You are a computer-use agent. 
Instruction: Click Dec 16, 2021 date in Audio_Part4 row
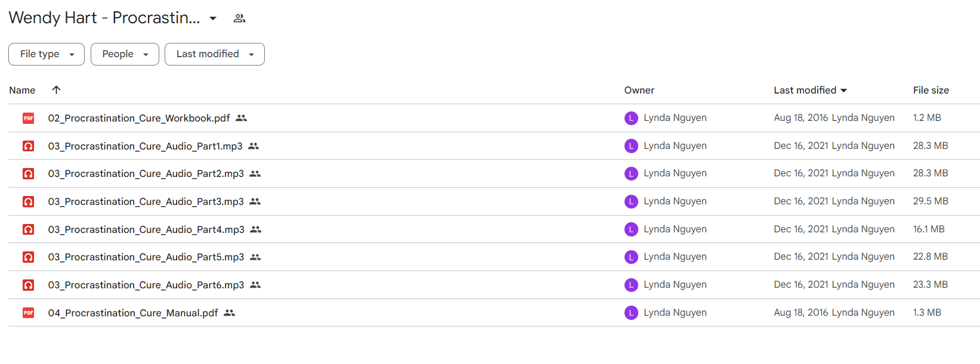coord(801,229)
